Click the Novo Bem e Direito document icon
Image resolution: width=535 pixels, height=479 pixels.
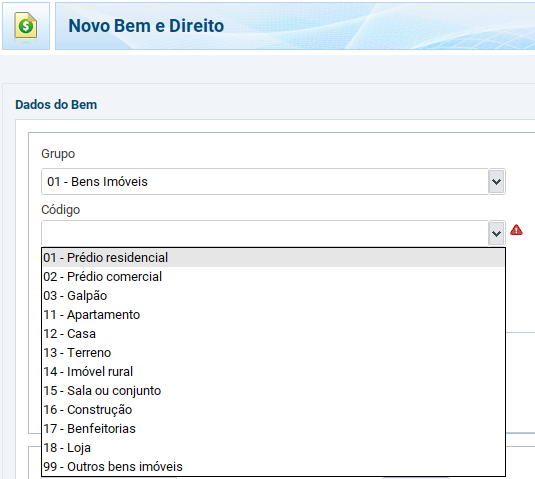tap(26, 26)
